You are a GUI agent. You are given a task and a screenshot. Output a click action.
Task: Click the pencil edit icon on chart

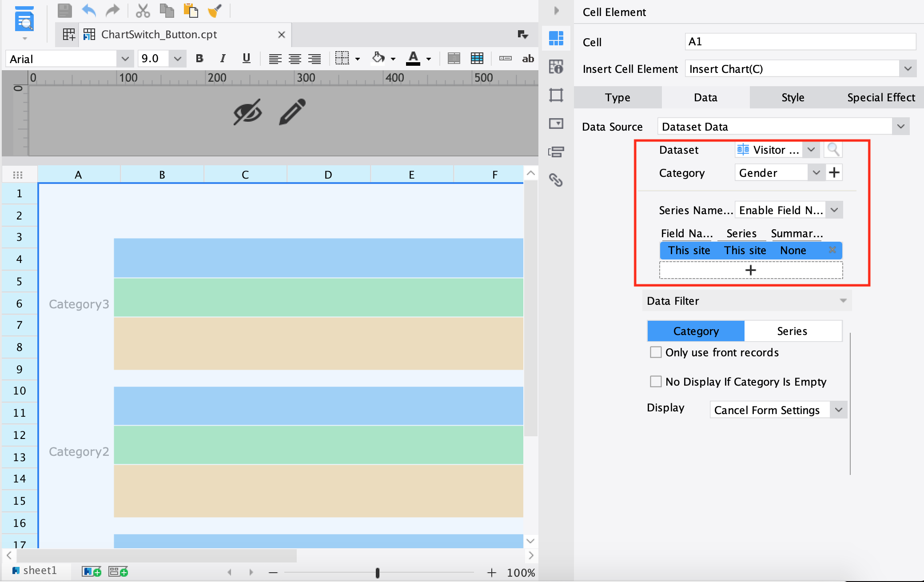[292, 112]
